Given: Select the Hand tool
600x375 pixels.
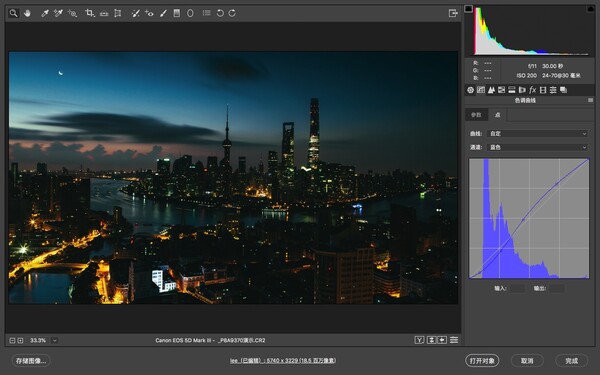Looking at the screenshot, I should pyautogui.click(x=27, y=13).
